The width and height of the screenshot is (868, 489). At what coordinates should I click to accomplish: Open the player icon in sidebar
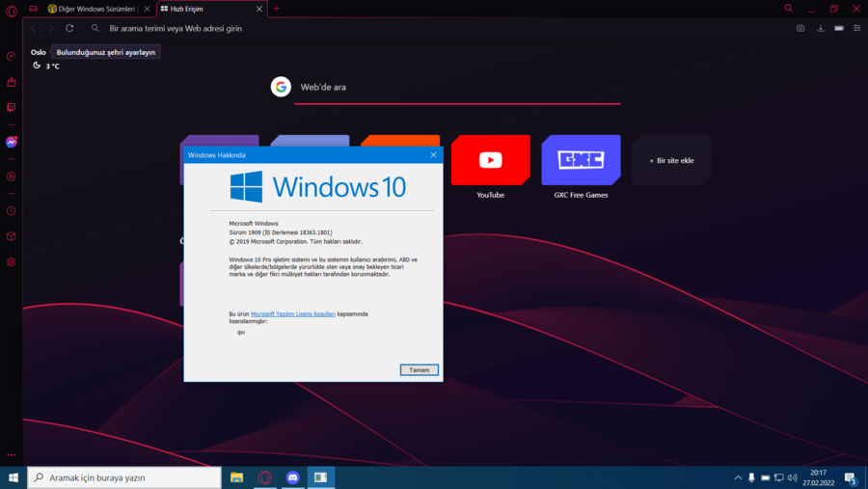coord(11,177)
